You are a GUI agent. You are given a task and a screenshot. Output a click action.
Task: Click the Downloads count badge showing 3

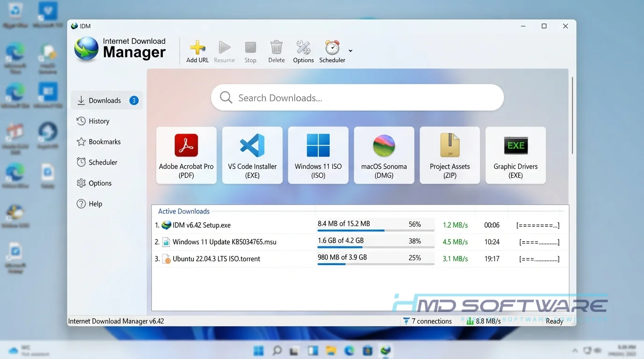coord(134,101)
